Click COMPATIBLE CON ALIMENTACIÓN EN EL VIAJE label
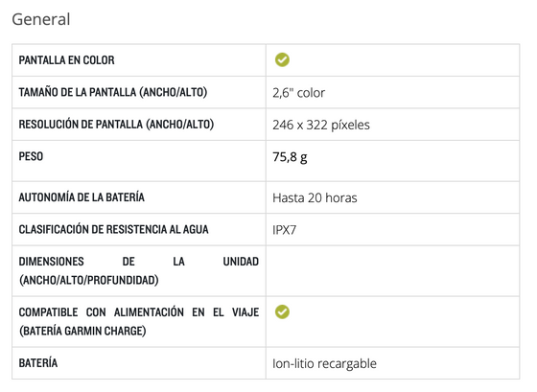 [x=139, y=321]
